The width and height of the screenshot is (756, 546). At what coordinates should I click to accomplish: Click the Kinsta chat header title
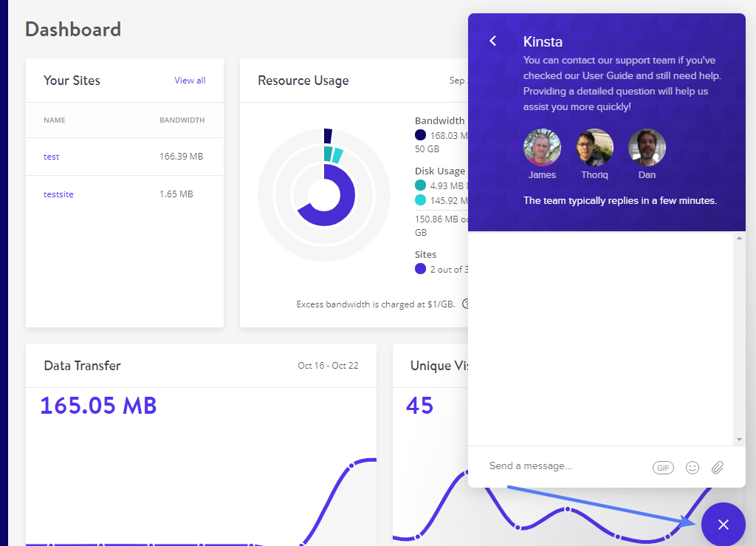(x=543, y=42)
